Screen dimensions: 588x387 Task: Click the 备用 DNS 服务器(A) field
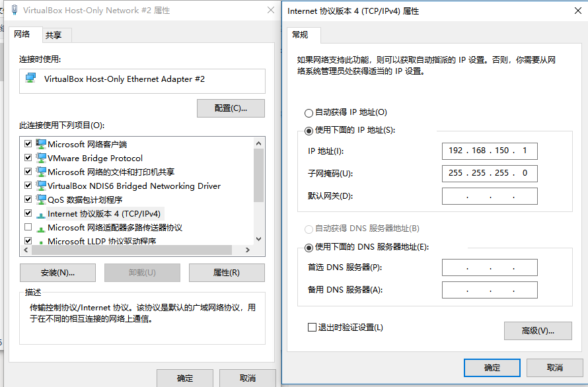490,291
